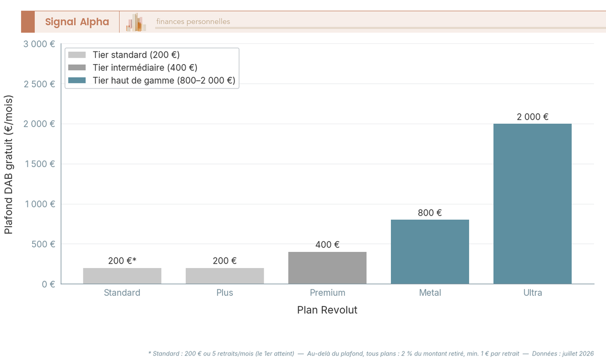Click the '1 500 €' y-axis tick
606x364 pixels.
tap(39, 164)
